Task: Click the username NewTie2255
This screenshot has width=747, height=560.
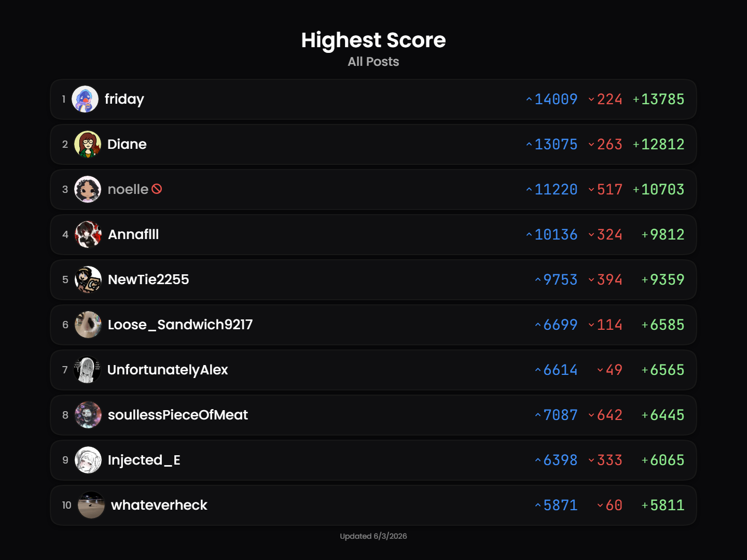Action: click(148, 279)
